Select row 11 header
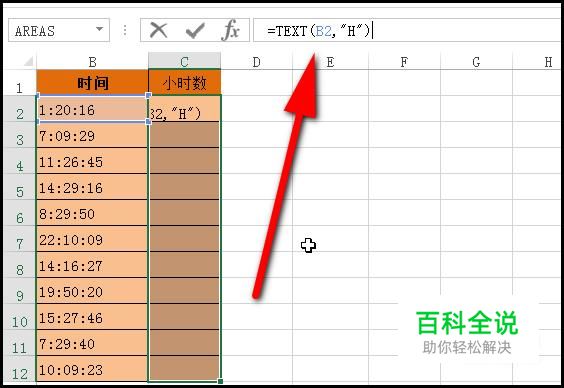Screen dimensions: 564x388 coord(20,343)
